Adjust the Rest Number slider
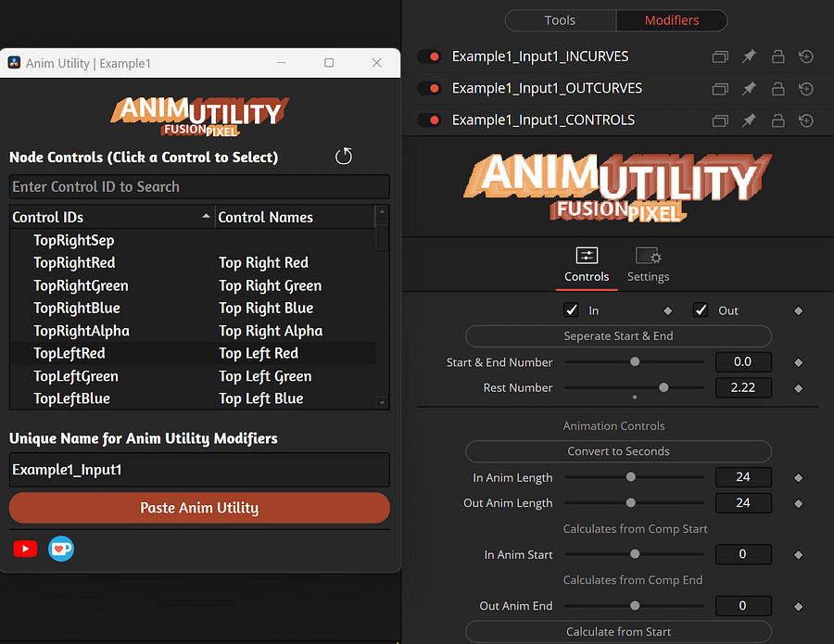This screenshot has width=834, height=644. click(x=663, y=387)
